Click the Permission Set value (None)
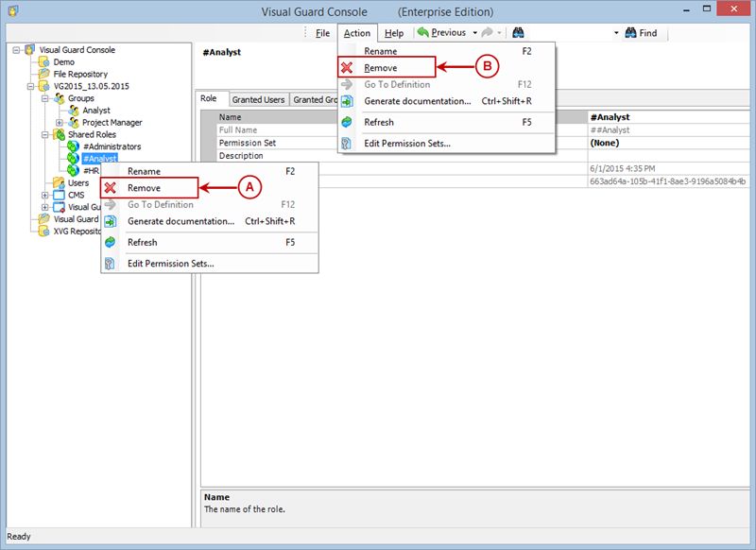 (605, 143)
